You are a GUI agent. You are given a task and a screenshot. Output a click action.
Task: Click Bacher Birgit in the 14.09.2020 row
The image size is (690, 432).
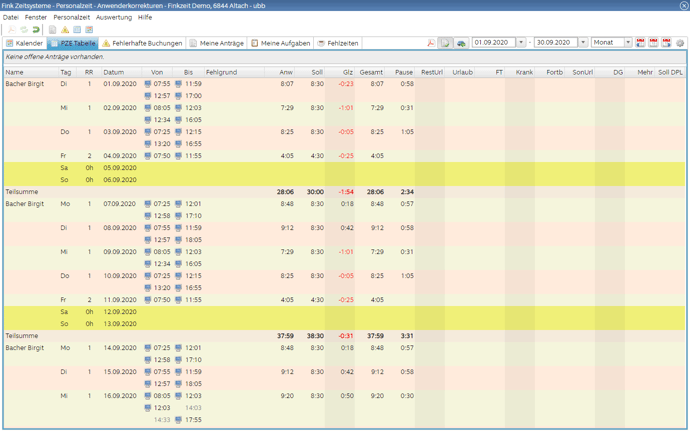click(x=25, y=348)
